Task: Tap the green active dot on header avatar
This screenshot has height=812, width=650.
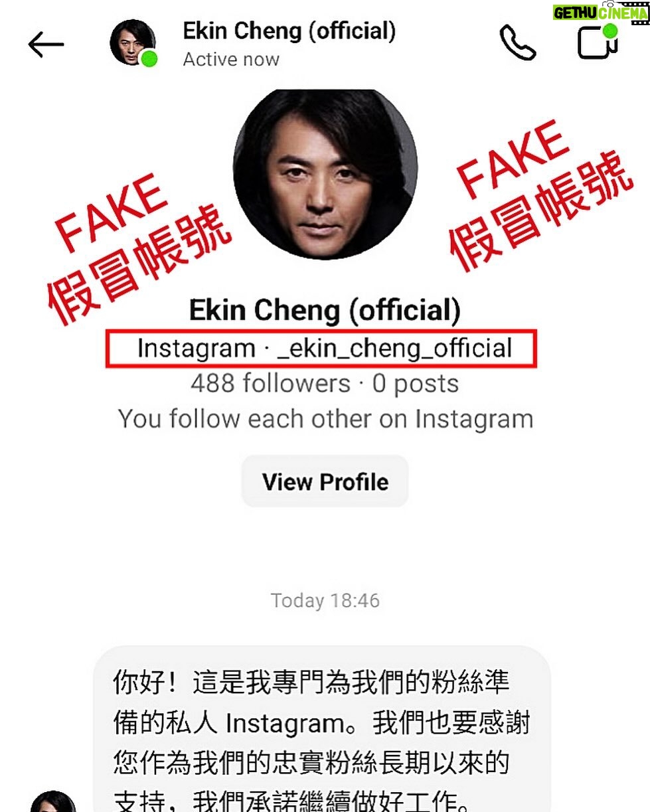Action: (149, 58)
